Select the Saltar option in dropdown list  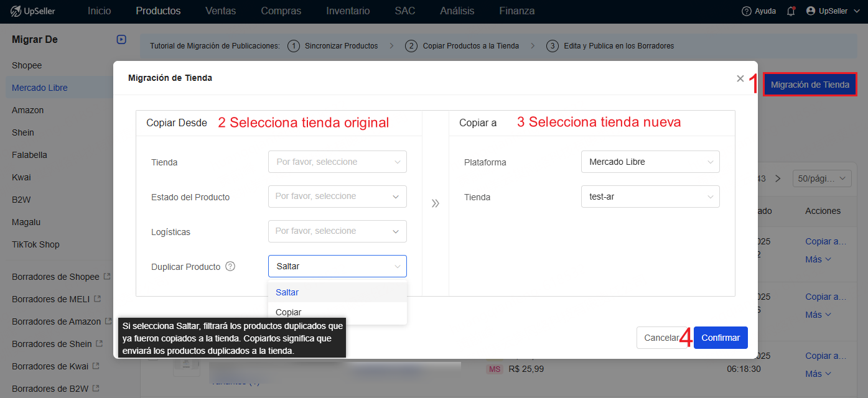point(287,292)
